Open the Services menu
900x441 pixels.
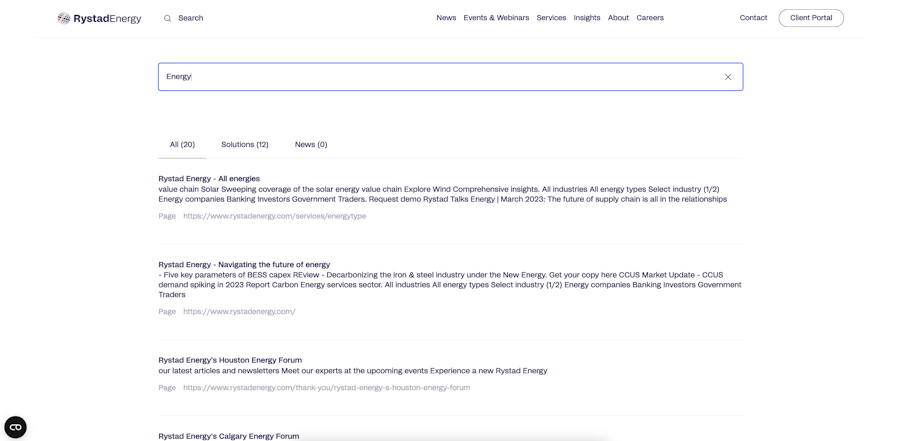[x=551, y=18]
